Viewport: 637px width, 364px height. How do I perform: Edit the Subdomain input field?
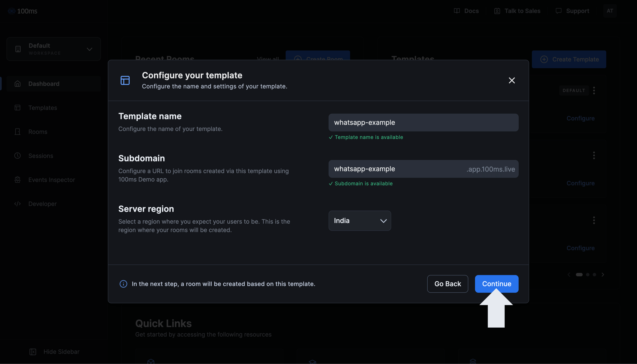pyautogui.click(x=423, y=169)
